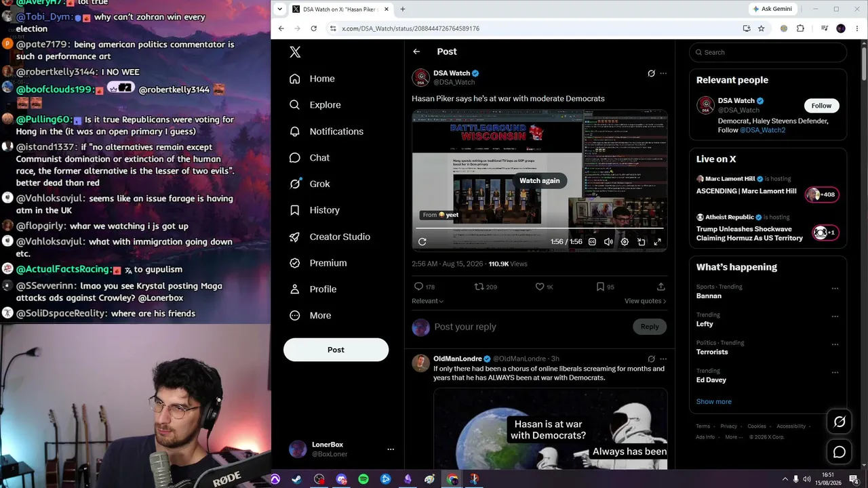Open options for the Terrorists trend
Image resolution: width=868 pixels, height=488 pixels.
(x=835, y=344)
